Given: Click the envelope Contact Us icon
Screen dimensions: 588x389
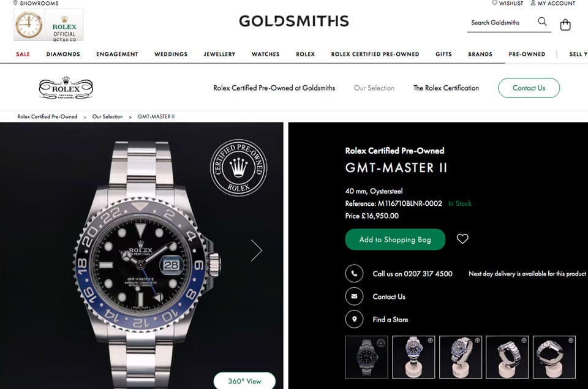Looking at the screenshot, I should (x=354, y=296).
